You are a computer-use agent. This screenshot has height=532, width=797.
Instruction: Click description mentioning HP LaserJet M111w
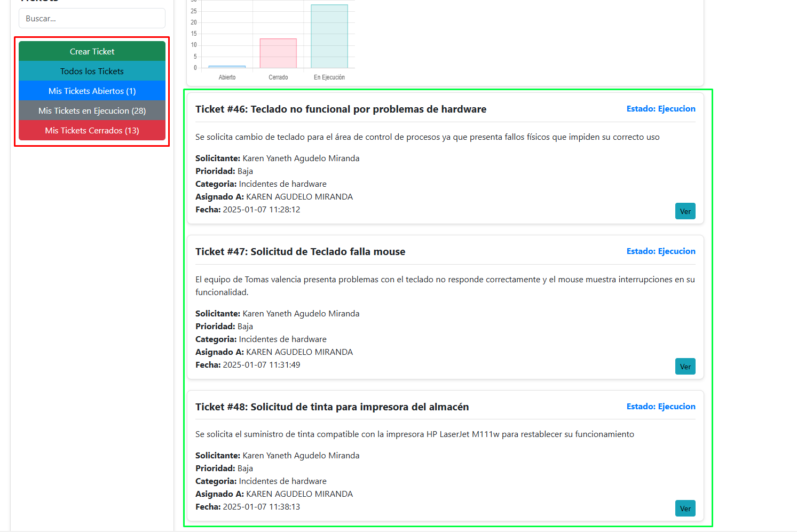(x=415, y=434)
